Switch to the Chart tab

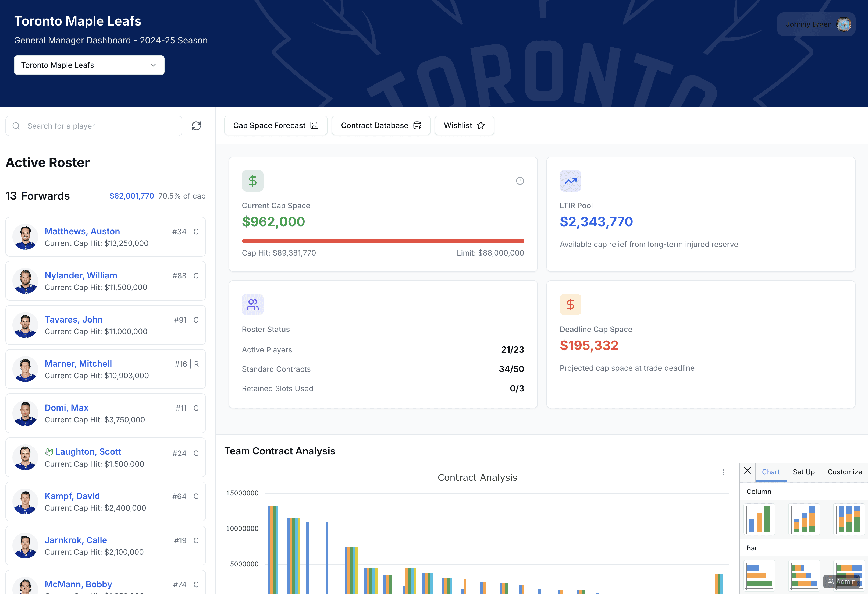coord(770,472)
